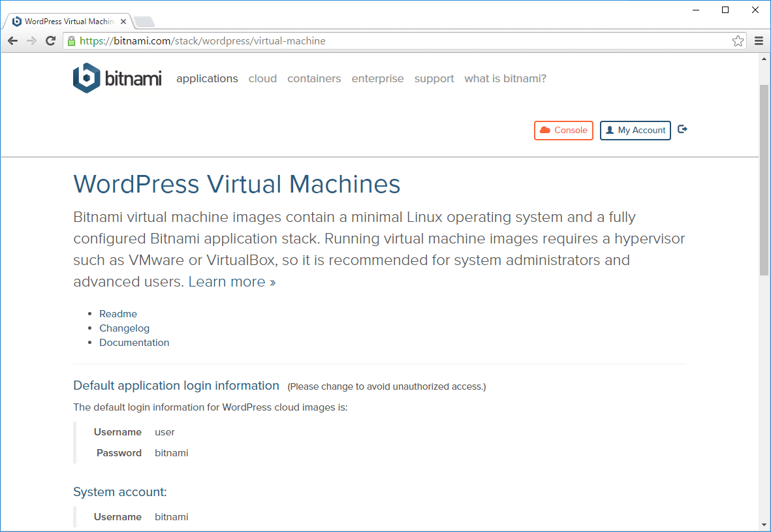Open 'what is bitnami?' nav item
771x532 pixels.
[505, 79]
